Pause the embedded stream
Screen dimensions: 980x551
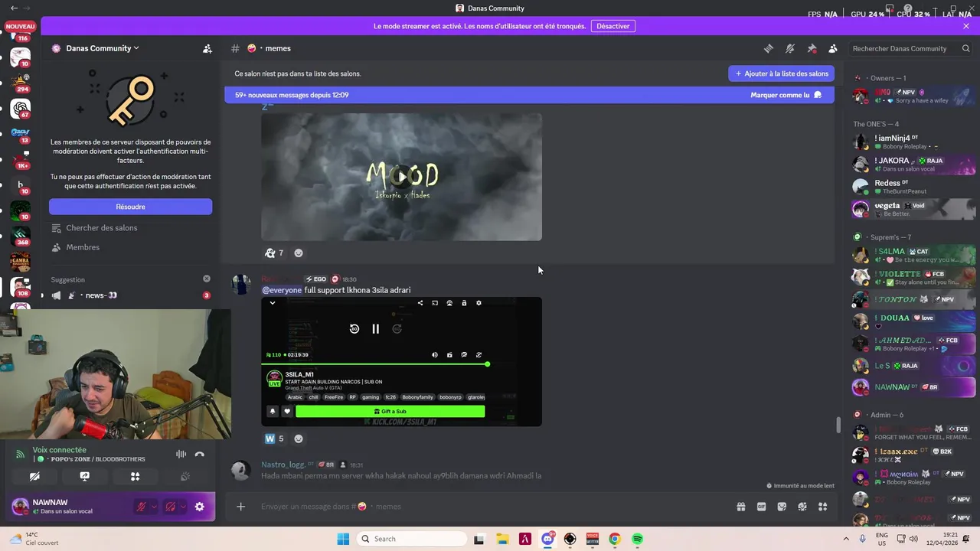375,329
